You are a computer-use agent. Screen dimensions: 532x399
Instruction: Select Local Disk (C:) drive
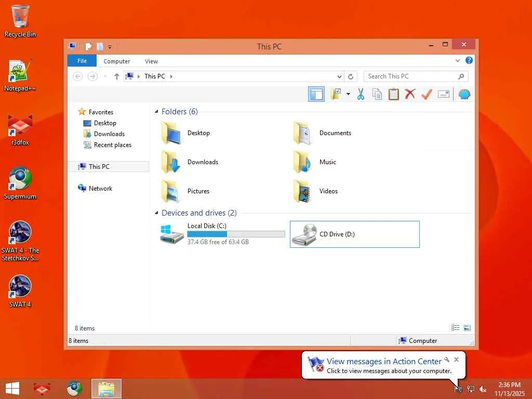[x=222, y=234]
